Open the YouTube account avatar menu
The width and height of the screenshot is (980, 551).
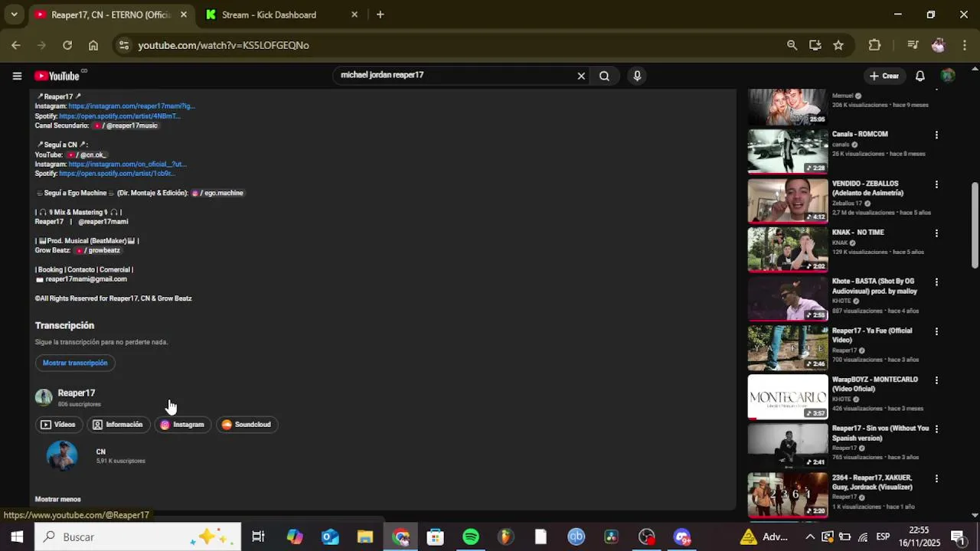click(948, 76)
